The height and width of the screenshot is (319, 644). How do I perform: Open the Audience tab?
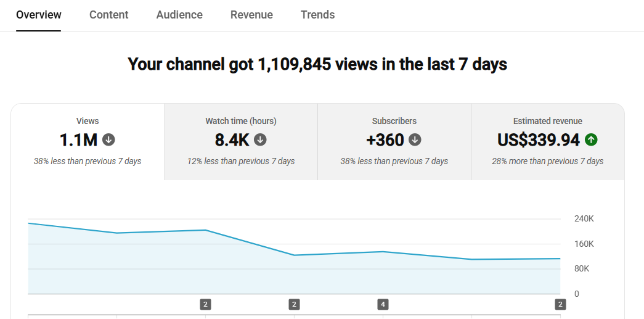click(179, 15)
